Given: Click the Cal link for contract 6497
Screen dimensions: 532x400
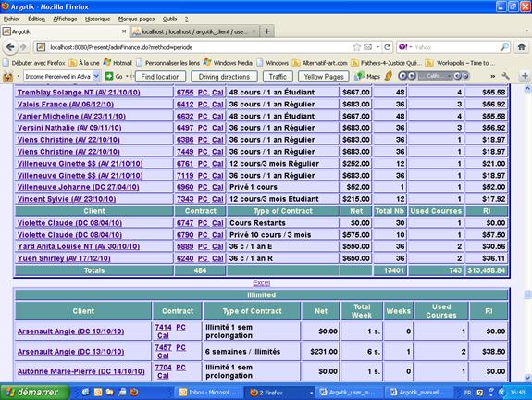Looking at the screenshot, I should 217,128.
